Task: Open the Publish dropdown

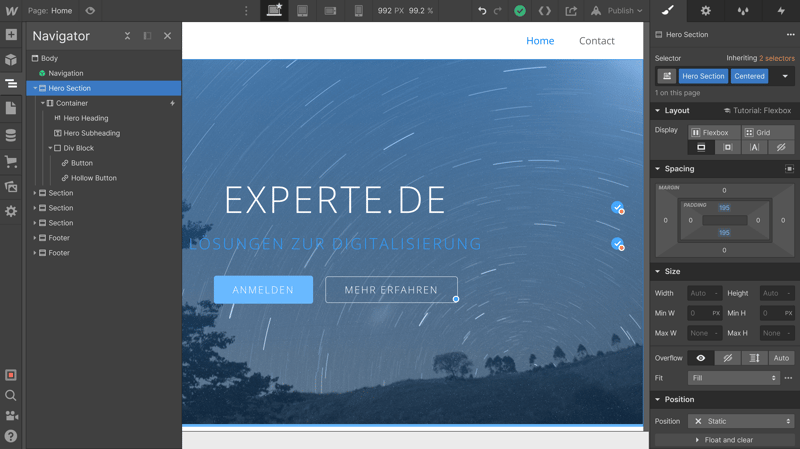Action: pyautogui.click(x=617, y=11)
